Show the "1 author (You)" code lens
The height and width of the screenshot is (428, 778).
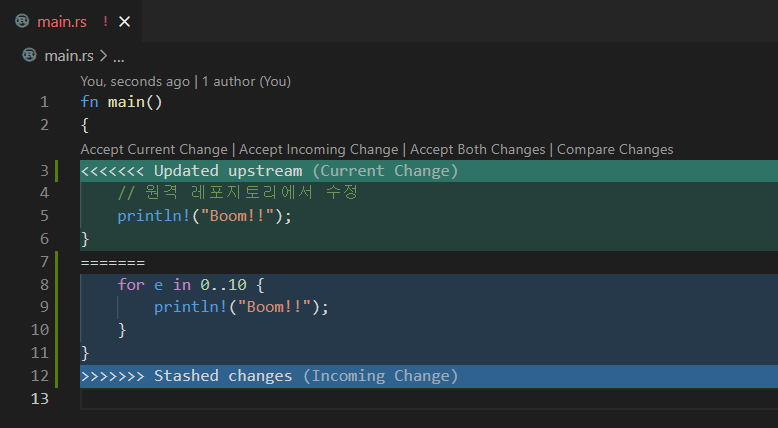tap(246, 81)
